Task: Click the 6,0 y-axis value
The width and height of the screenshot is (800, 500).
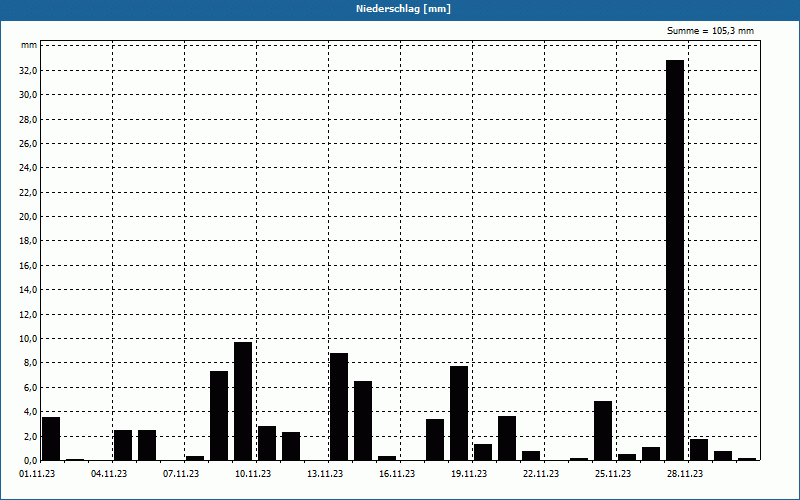Action: tap(30, 387)
